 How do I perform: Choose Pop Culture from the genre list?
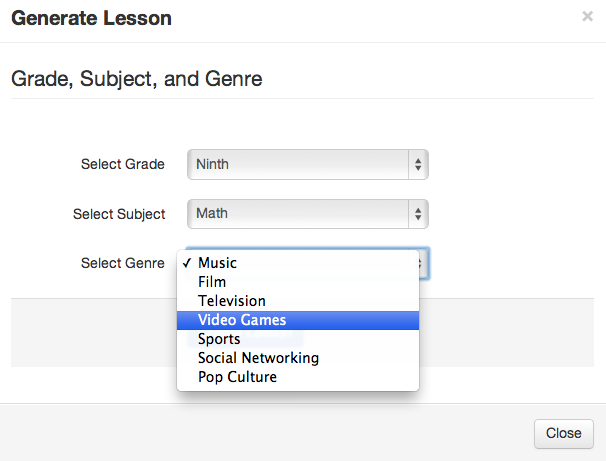[x=237, y=377]
